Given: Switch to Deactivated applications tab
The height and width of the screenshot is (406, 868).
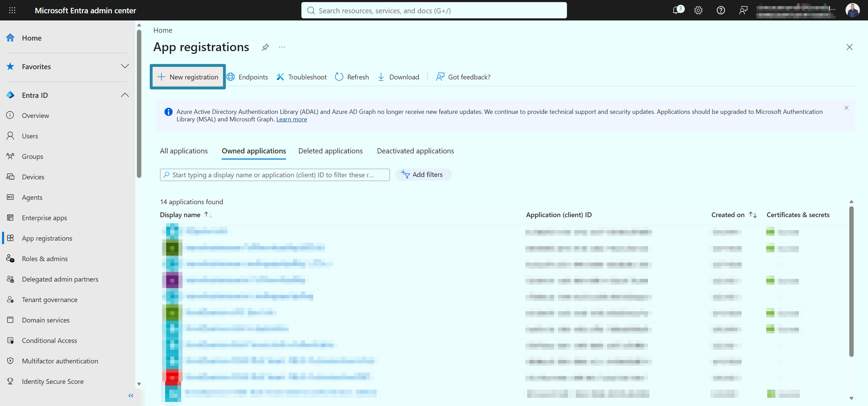Looking at the screenshot, I should point(415,151).
